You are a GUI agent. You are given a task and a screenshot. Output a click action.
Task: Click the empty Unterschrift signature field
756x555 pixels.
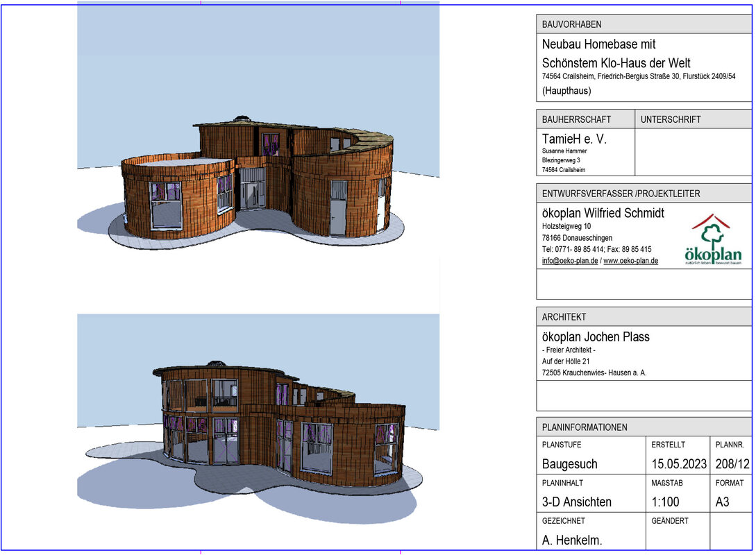[692, 151]
